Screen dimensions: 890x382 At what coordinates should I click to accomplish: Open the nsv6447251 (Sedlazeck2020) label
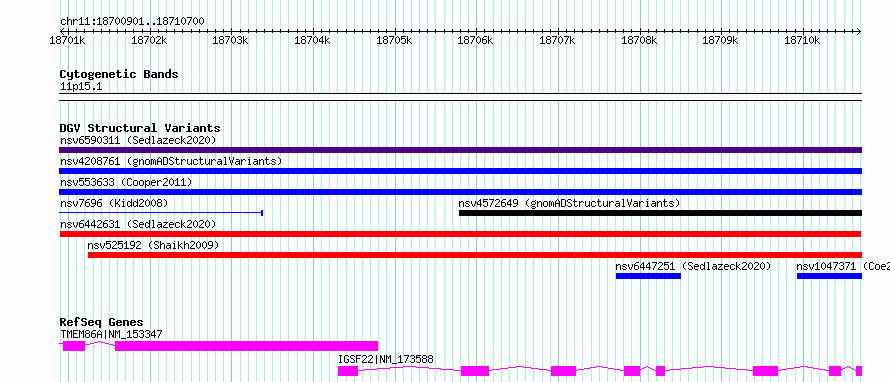tap(693, 266)
